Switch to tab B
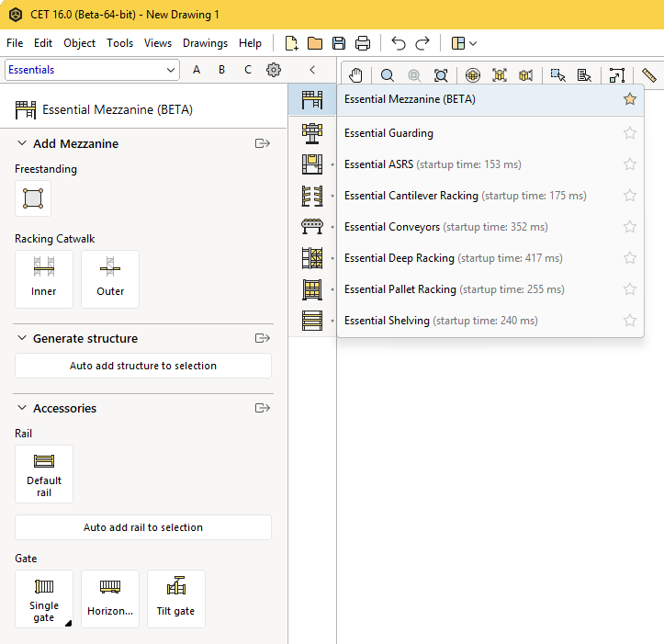The height and width of the screenshot is (644, 664). pyautogui.click(x=222, y=70)
